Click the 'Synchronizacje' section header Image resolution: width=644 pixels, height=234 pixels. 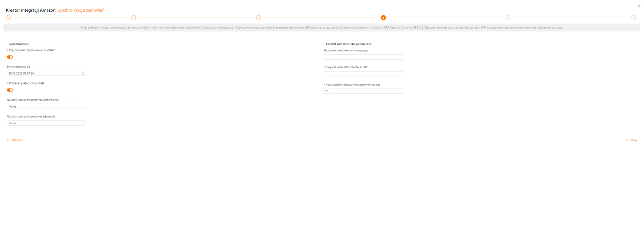19,44
